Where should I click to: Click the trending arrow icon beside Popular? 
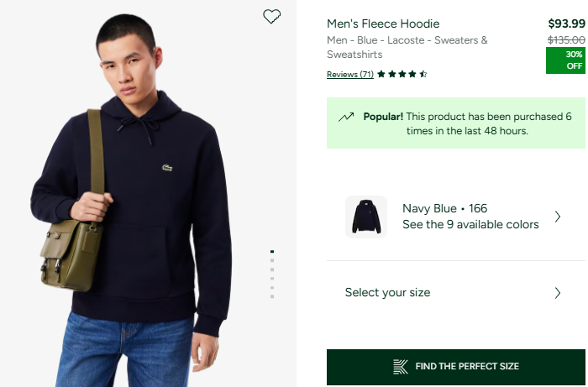(x=346, y=118)
